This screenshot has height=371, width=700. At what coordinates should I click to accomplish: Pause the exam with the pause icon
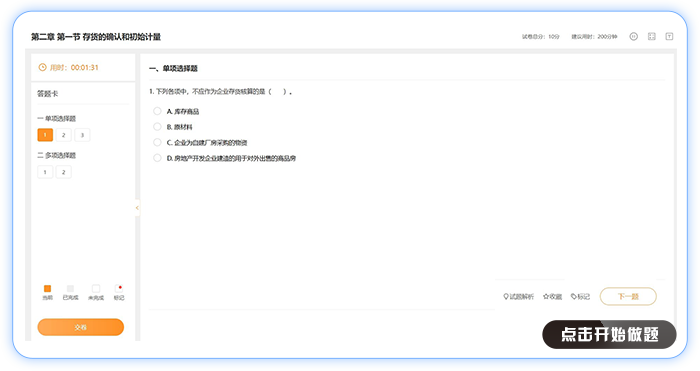pyautogui.click(x=633, y=37)
